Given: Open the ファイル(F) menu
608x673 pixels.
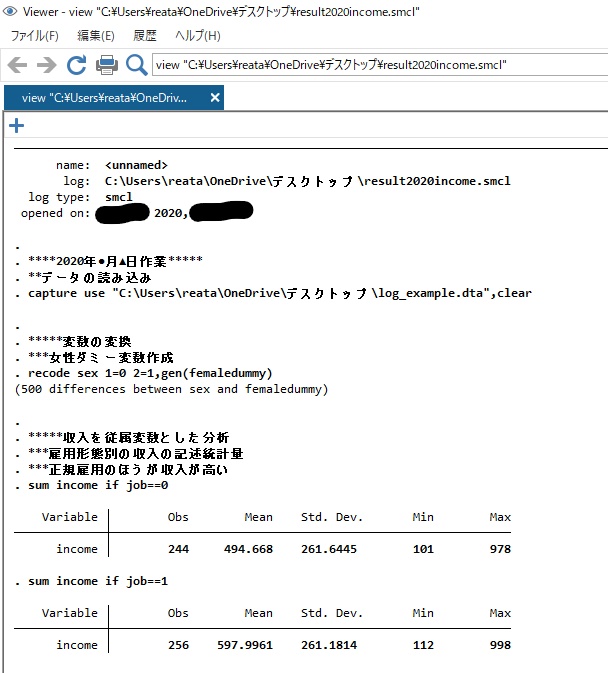Looking at the screenshot, I should [34, 36].
